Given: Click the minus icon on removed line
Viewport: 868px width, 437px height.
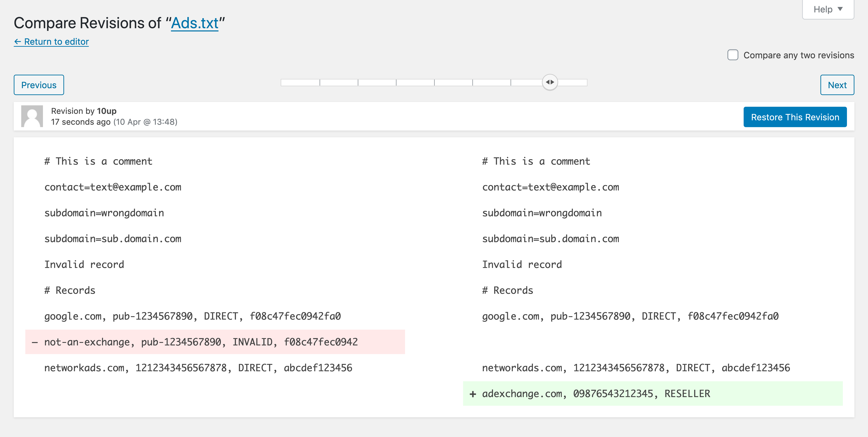Looking at the screenshot, I should coord(35,342).
